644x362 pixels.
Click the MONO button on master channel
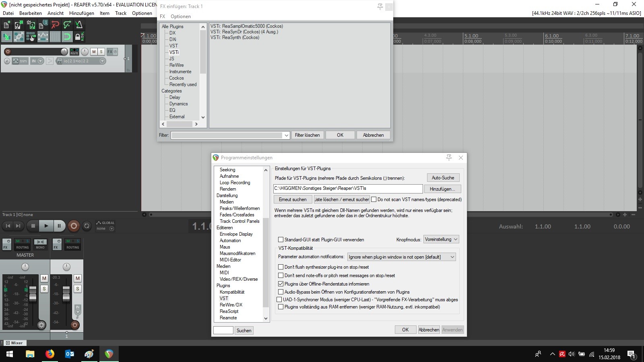pyautogui.click(x=40, y=244)
